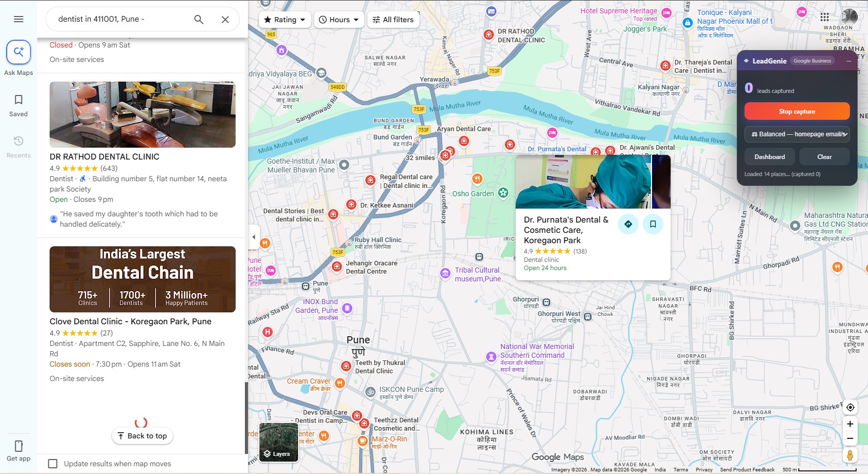Image resolution: width=868 pixels, height=474 pixels.
Task: Click the search magnifier icon
Action: [199, 20]
